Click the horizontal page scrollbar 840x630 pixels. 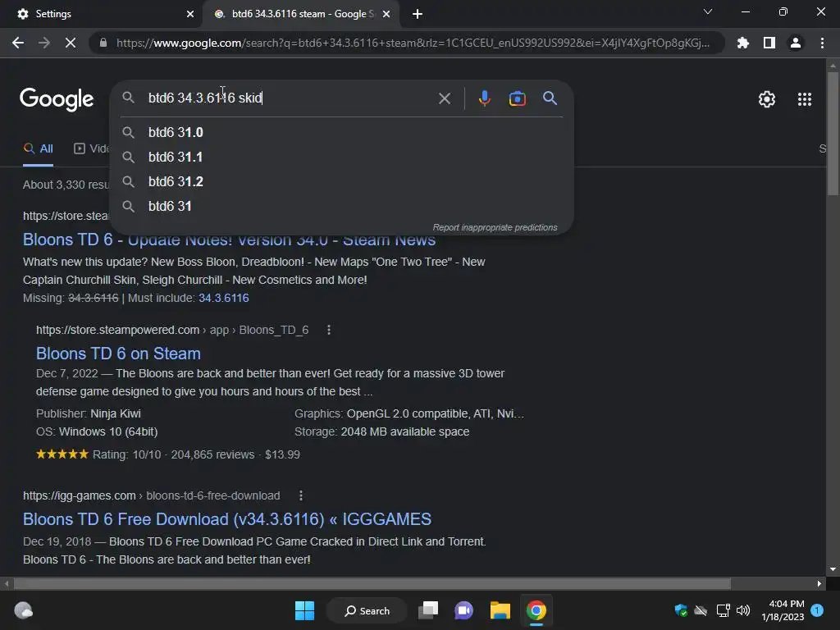click(372, 583)
